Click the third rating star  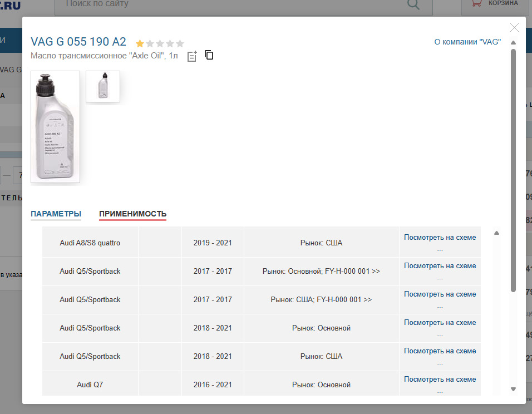coord(160,43)
